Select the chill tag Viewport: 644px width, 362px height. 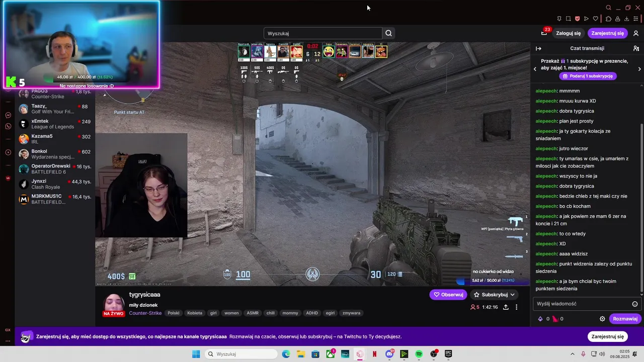(x=270, y=313)
